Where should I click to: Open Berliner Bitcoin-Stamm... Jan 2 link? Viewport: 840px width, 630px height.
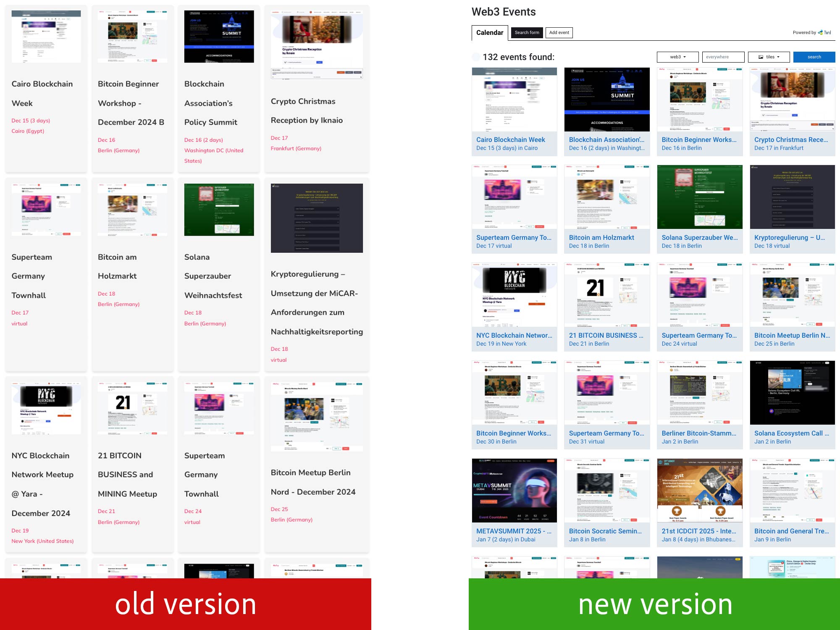point(699,433)
